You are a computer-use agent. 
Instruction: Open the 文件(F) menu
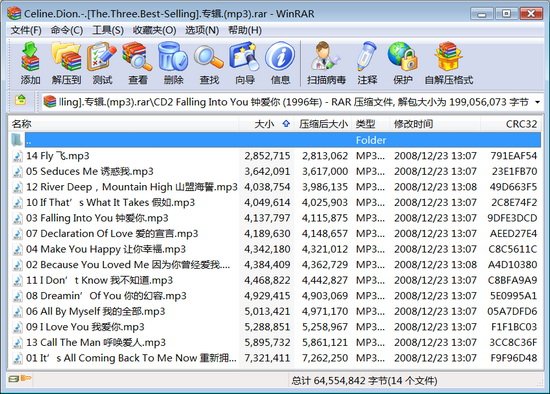26,31
